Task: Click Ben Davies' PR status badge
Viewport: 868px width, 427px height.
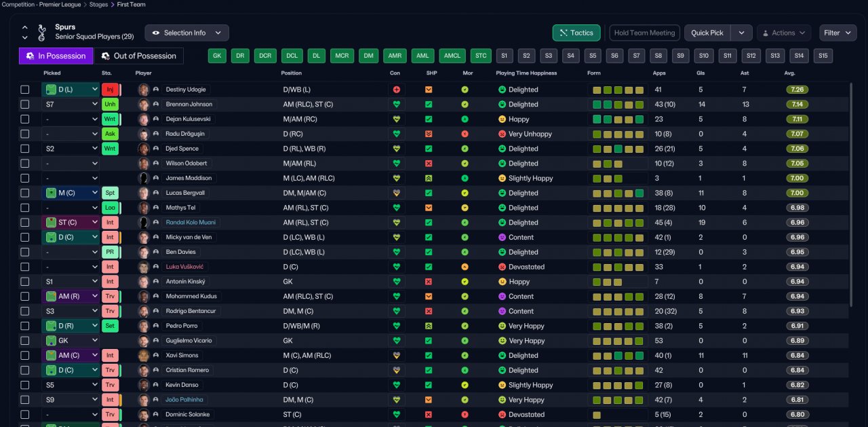Action: [110, 252]
